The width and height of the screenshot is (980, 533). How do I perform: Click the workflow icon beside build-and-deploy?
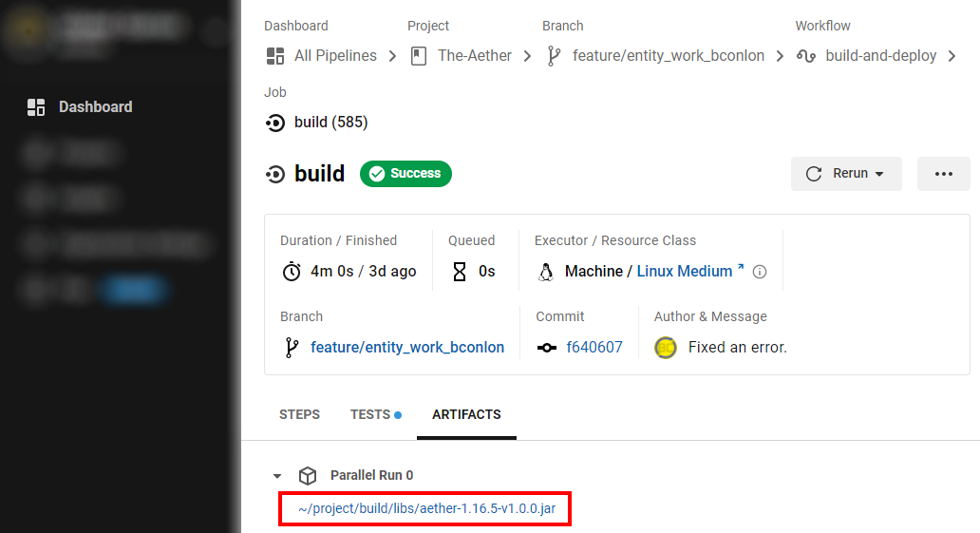tap(806, 56)
